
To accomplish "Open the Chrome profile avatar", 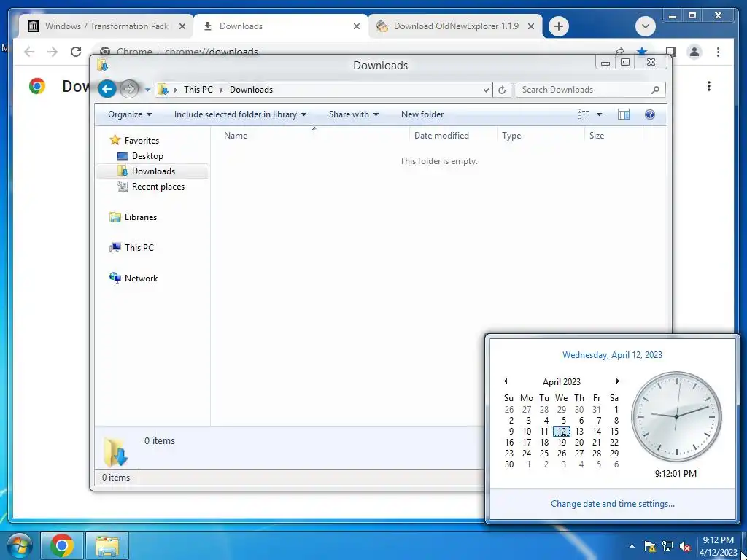I will pyautogui.click(x=694, y=52).
